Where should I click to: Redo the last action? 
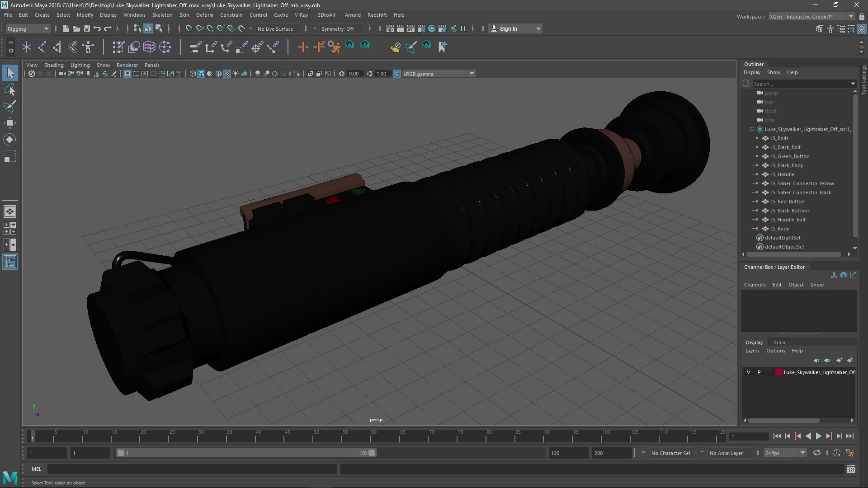pos(108,28)
